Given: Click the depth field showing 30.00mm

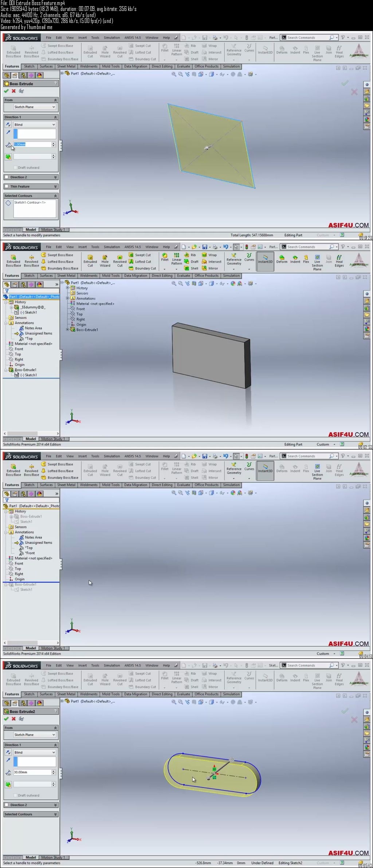Looking at the screenshot, I should [x=32, y=772].
